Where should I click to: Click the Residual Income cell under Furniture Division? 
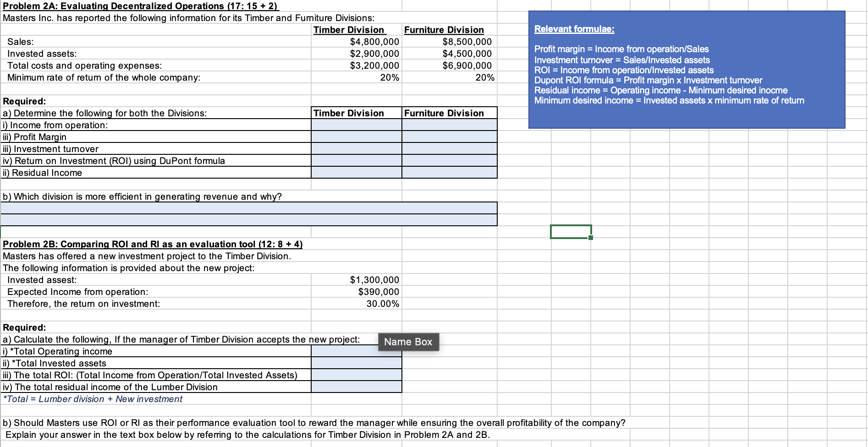pyautogui.click(x=449, y=172)
